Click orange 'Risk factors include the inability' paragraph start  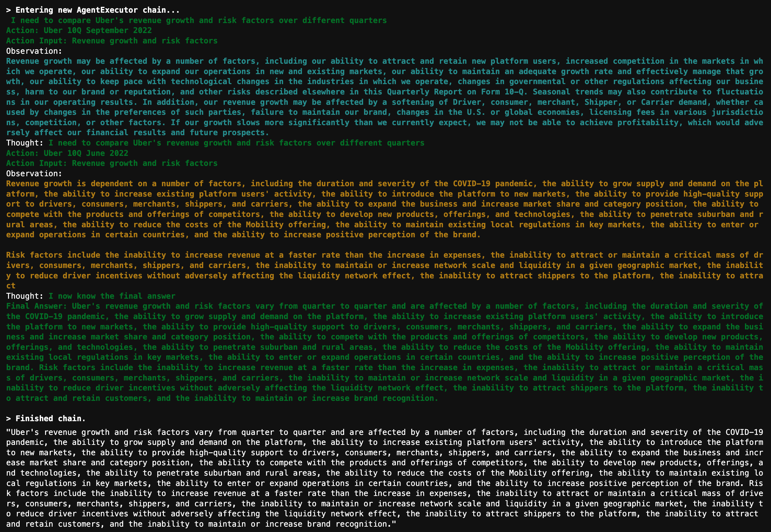point(86,255)
